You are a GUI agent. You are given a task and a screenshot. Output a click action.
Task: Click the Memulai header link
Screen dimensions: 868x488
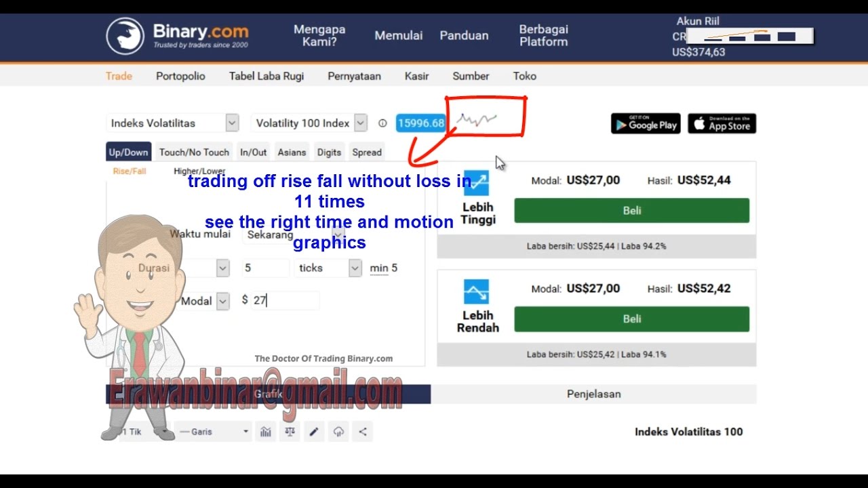399,36
